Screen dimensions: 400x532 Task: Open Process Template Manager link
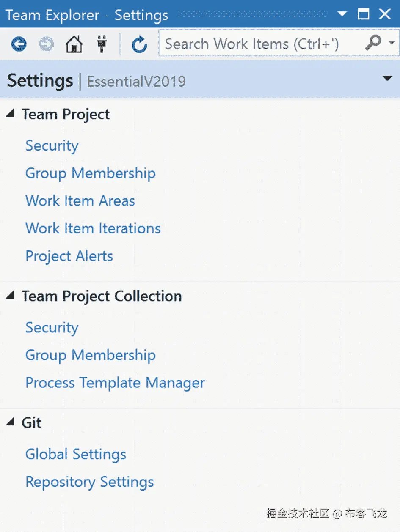[x=115, y=383]
